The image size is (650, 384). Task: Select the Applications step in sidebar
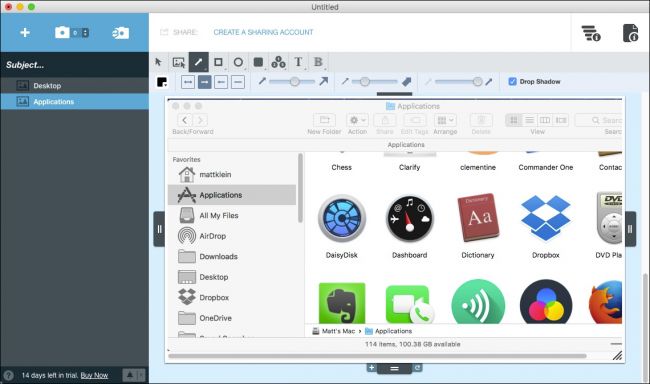[75, 102]
